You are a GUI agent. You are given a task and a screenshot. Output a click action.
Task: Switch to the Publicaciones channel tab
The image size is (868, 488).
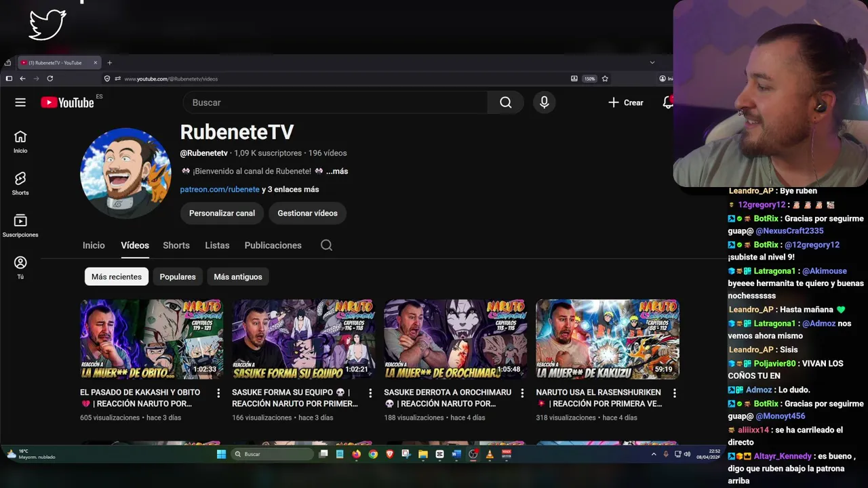click(x=273, y=245)
